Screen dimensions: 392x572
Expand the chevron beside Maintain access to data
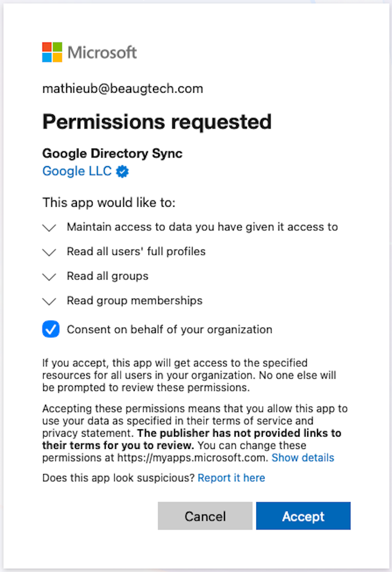(49, 227)
